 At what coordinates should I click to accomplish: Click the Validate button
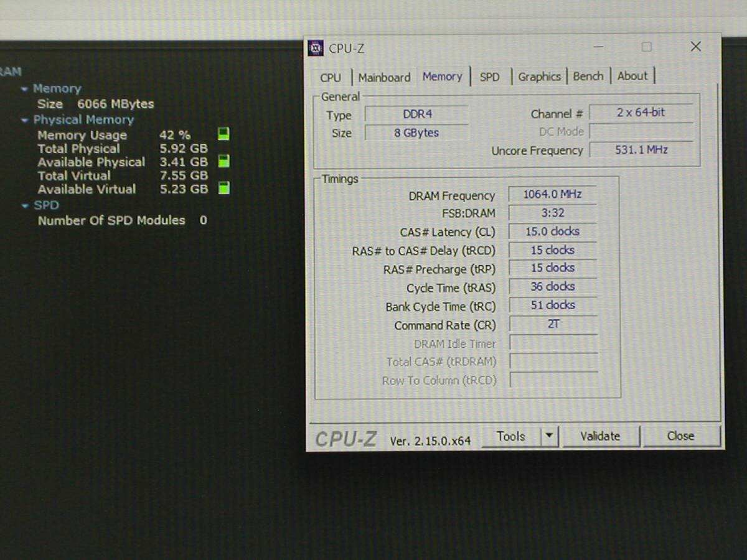(x=601, y=436)
